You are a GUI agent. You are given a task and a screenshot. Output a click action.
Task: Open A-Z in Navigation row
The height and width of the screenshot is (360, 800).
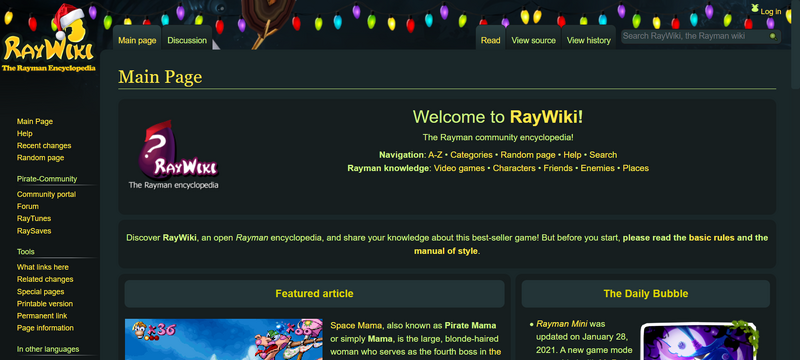pyautogui.click(x=435, y=155)
